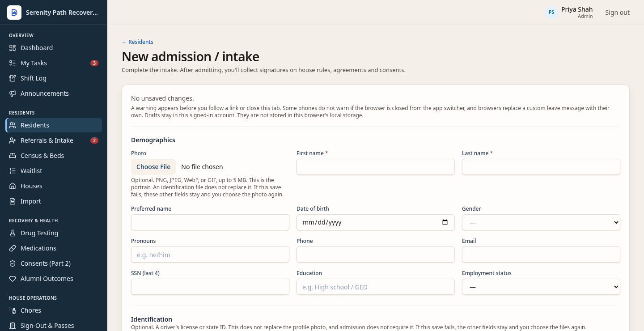Open Medications menu label
Image resolution: width=644 pixels, height=331 pixels.
38,248
